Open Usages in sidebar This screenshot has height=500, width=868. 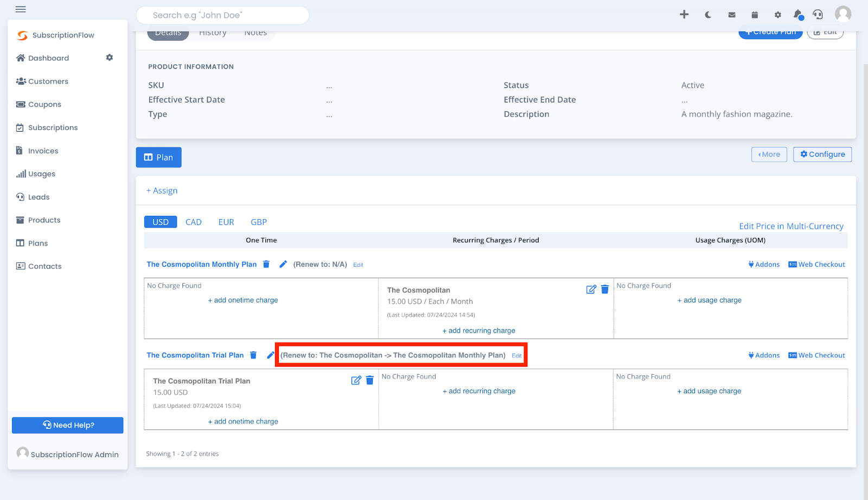coord(36,174)
